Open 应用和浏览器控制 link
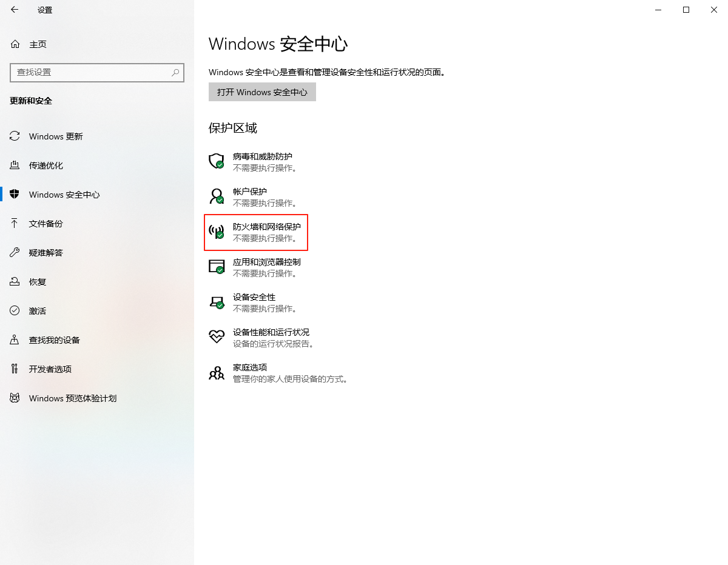This screenshot has width=728, height=565. coord(267,262)
